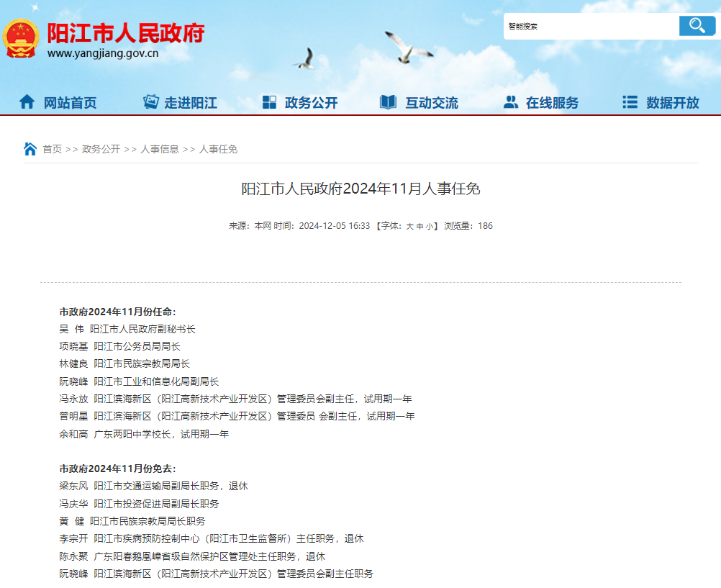
Task: Click the 人事信息 breadcrumb link
Action: point(160,149)
